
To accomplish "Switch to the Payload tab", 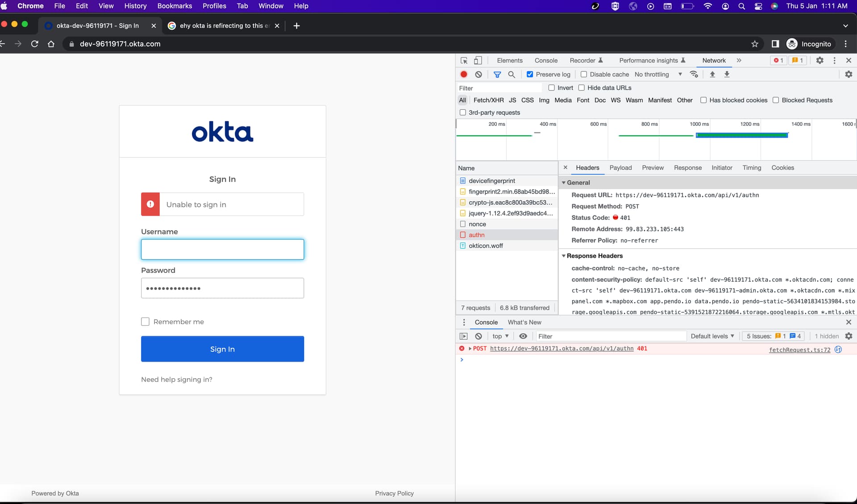I will [620, 168].
